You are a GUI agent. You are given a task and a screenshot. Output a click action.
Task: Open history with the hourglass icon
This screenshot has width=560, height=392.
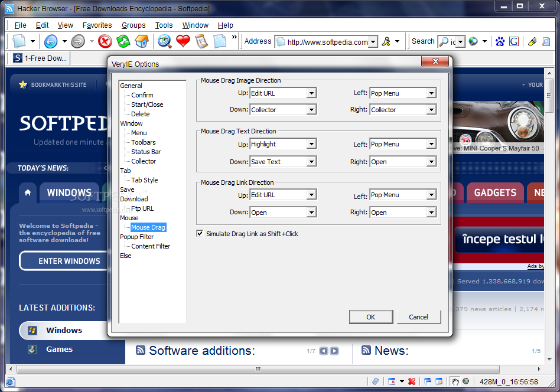(x=201, y=41)
